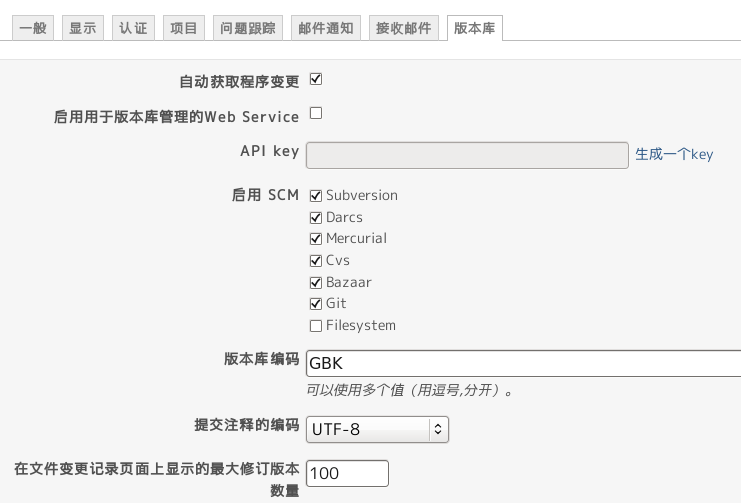Untick the Darcs SCM checkbox

point(316,217)
